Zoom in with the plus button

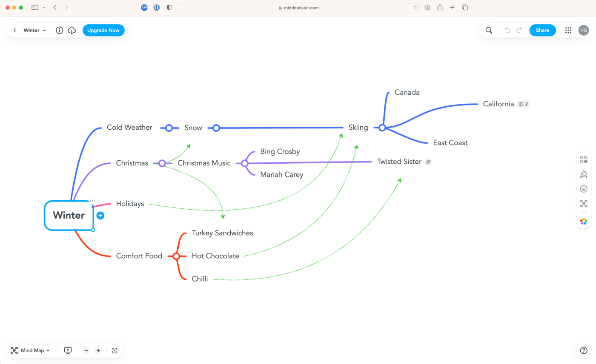point(98,350)
